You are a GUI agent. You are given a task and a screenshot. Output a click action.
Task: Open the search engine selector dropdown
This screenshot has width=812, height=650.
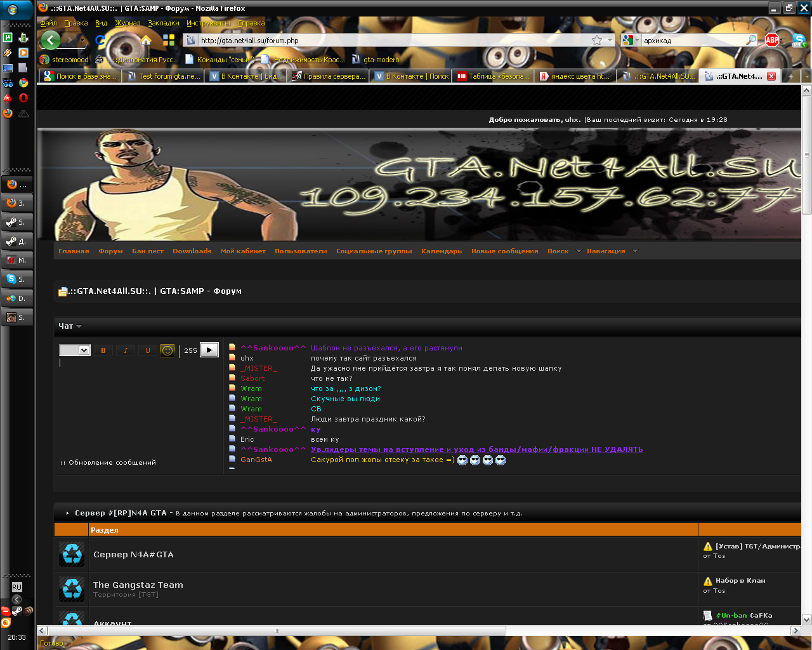(x=631, y=40)
